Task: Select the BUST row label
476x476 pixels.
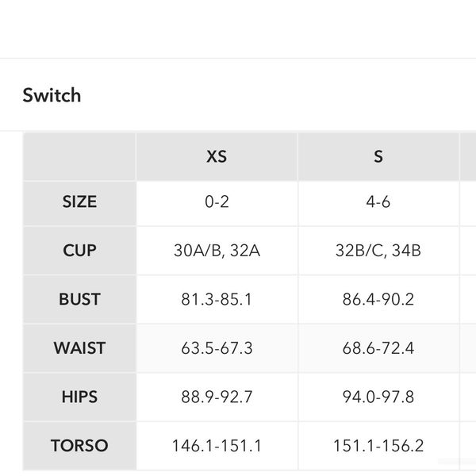Action: coord(79,299)
